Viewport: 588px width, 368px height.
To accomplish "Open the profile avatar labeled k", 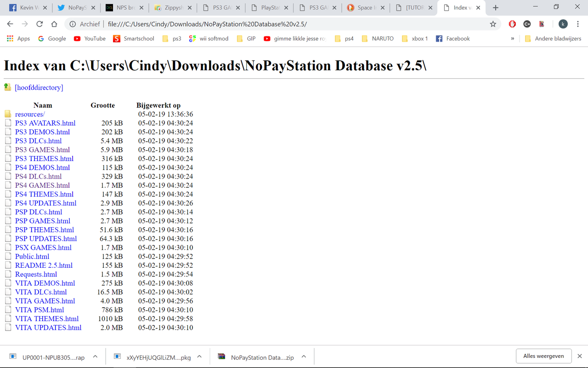I will [563, 24].
